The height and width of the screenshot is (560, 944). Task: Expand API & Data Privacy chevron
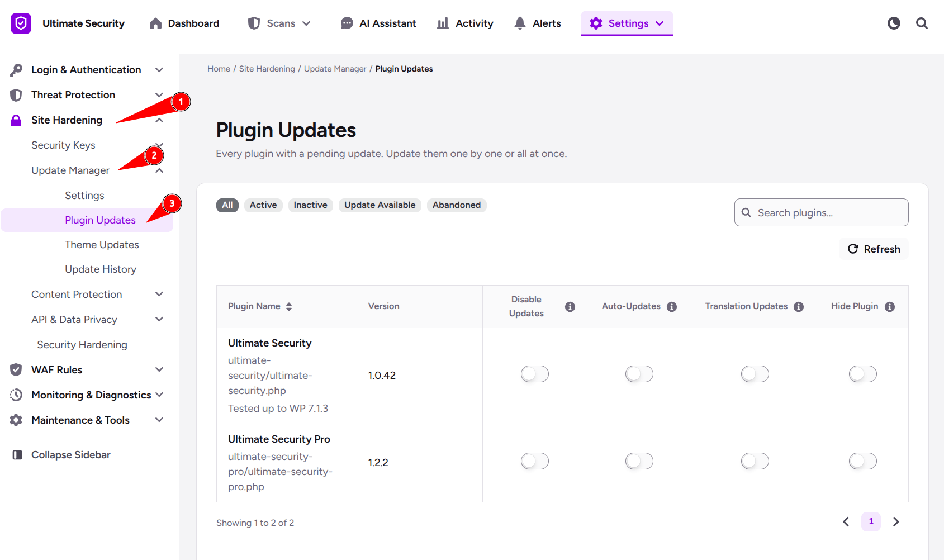(x=159, y=320)
